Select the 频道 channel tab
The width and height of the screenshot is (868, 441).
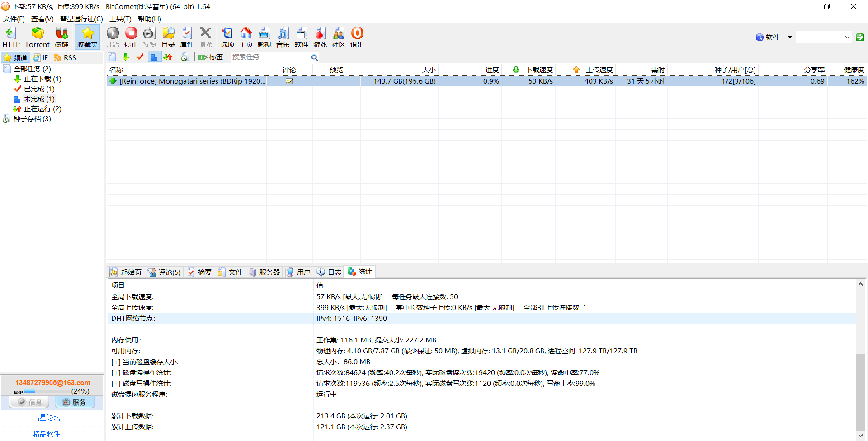click(15, 57)
